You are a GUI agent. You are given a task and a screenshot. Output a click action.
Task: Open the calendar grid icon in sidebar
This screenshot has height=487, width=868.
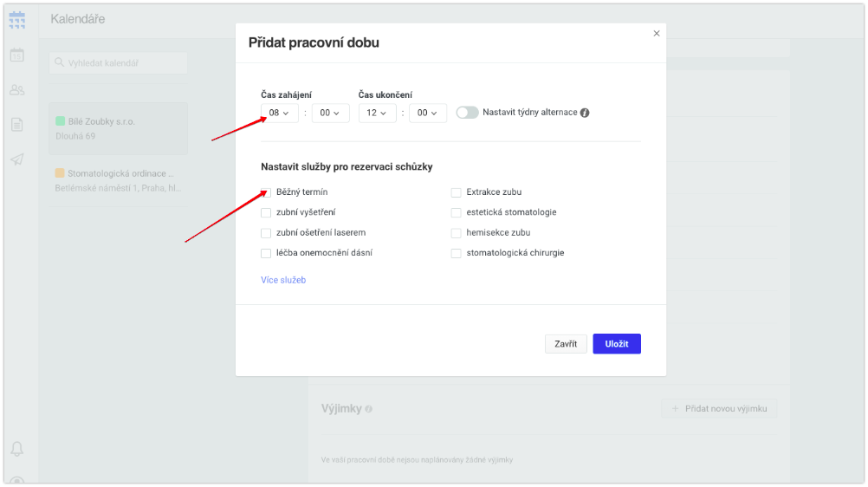tap(17, 20)
